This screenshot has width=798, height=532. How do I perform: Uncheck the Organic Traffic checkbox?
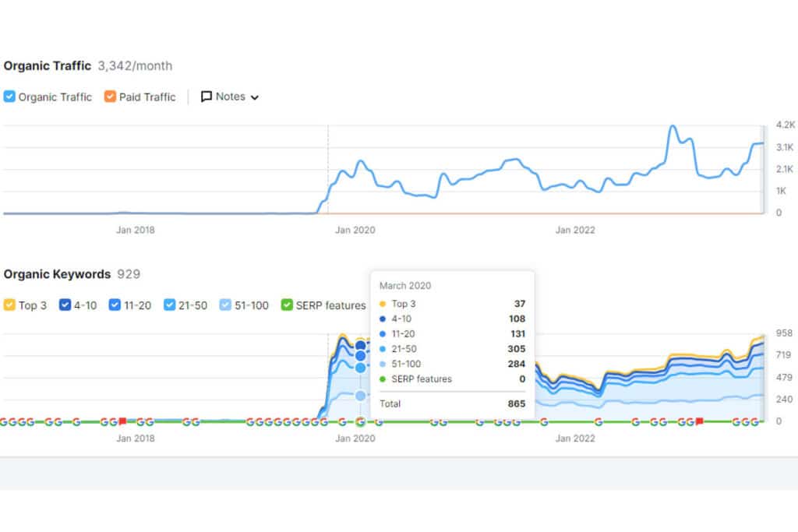[x=9, y=97]
